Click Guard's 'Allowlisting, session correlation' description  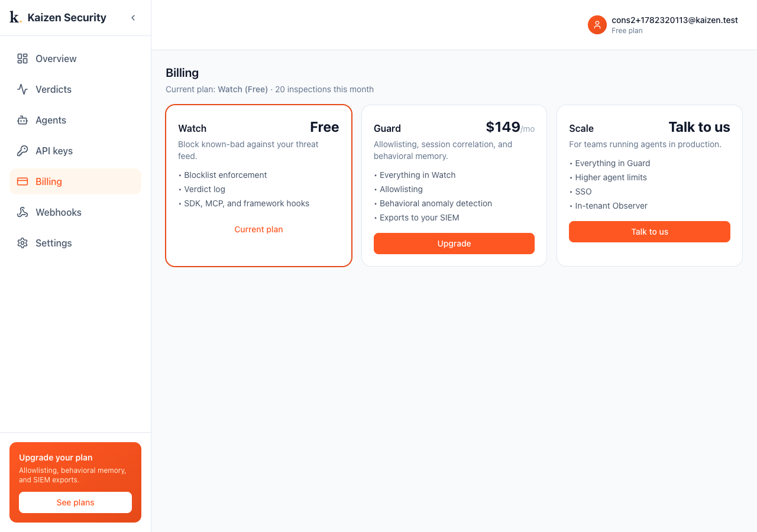coord(443,150)
